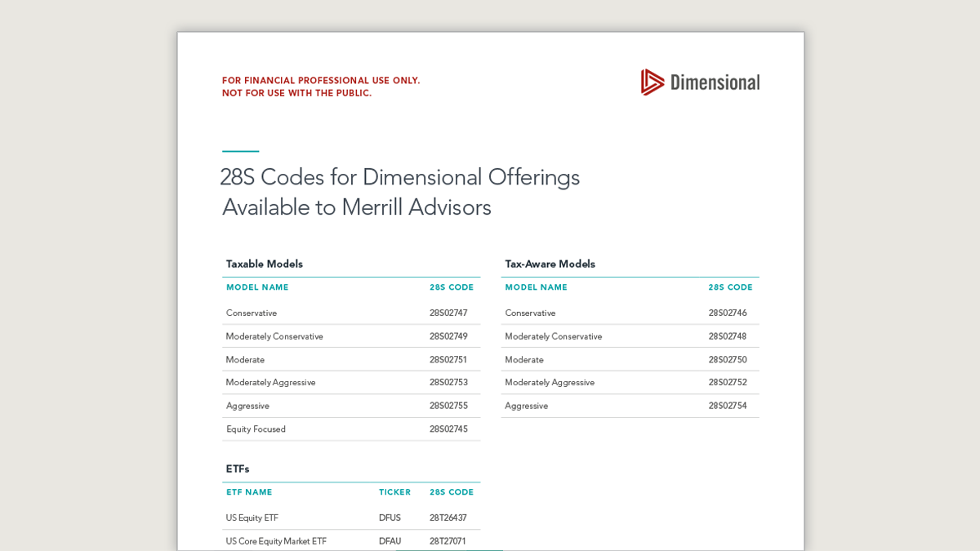Select code 28S02745
This screenshot has width=980, height=551.
pyautogui.click(x=448, y=429)
